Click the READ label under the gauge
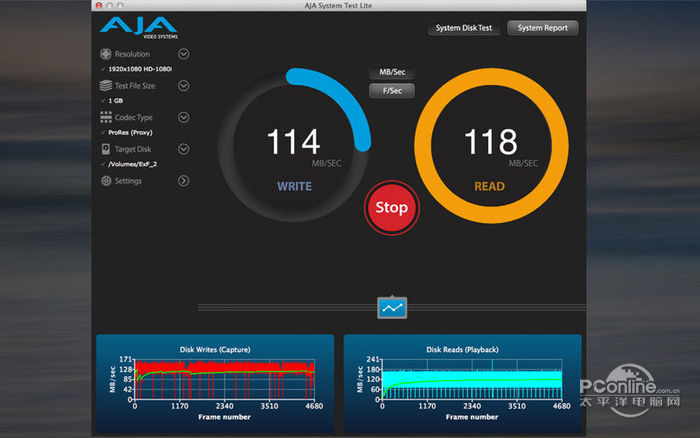The height and width of the screenshot is (438, 700). (x=489, y=186)
